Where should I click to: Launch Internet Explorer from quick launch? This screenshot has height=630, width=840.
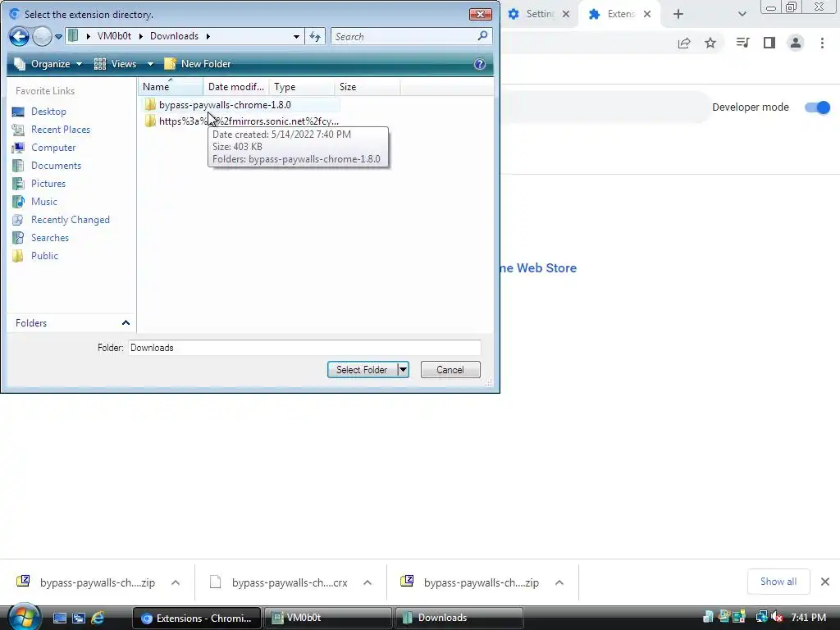(x=98, y=618)
